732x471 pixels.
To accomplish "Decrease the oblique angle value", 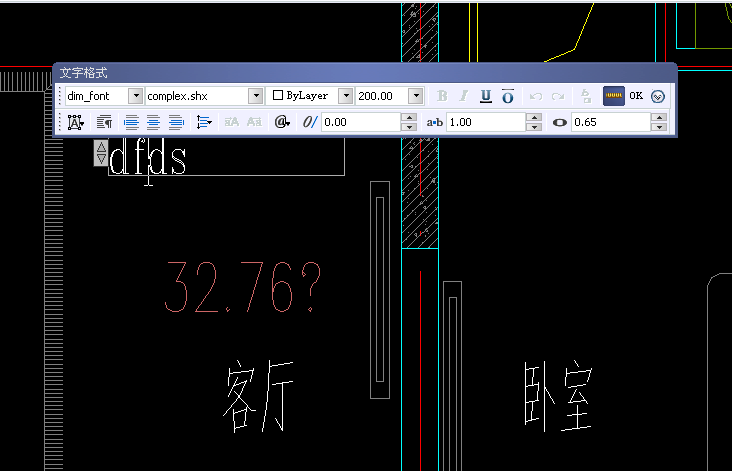I will click(x=409, y=127).
